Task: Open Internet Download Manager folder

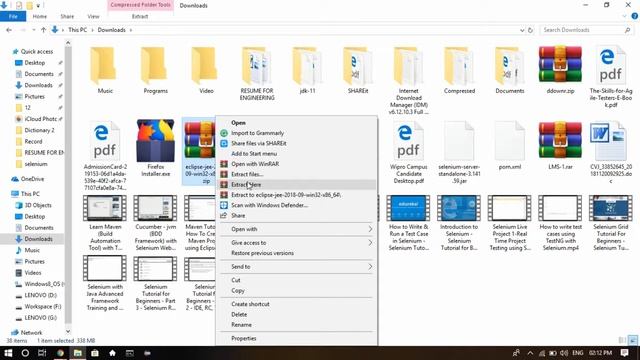Action: (x=408, y=66)
